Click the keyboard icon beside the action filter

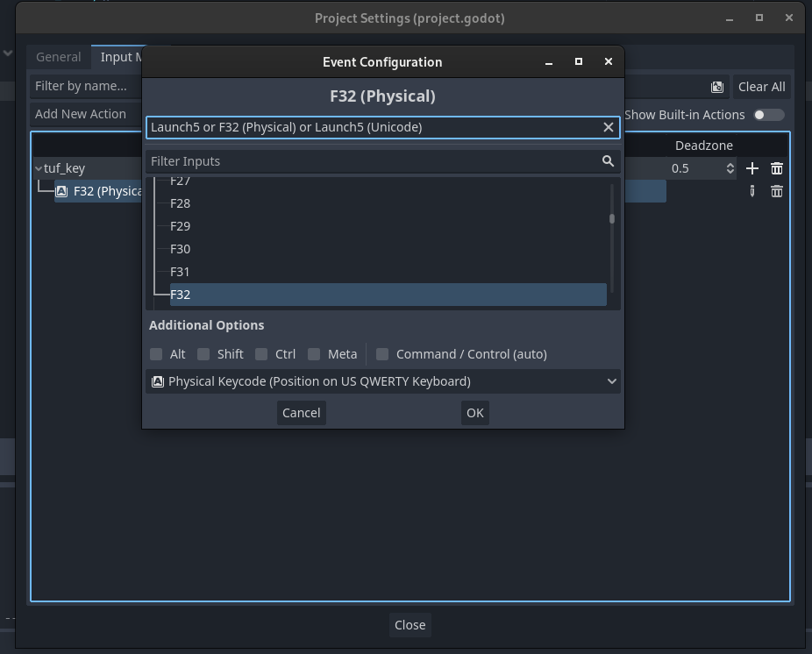click(716, 86)
